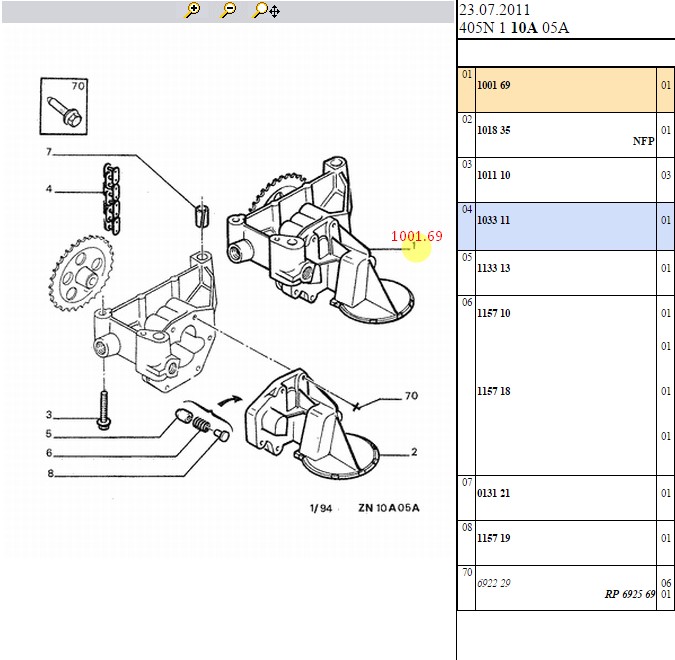This screenshot has width=675, height=660.
Task: Click the NFP note in row 02
Action: click(644, 141)
